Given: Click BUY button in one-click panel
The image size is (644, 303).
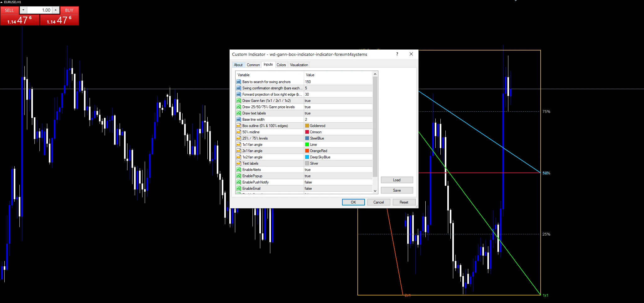Looking at the screenshot, I should pyautogui.click(x=69, y=10).
